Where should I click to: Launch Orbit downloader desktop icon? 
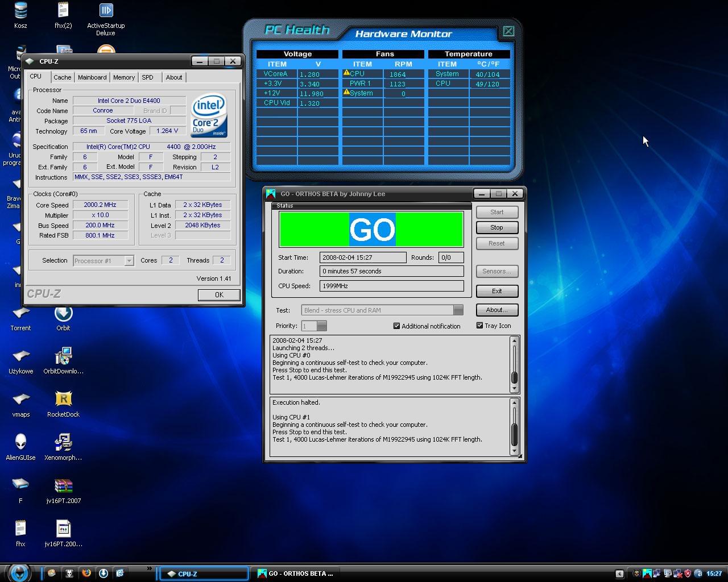click(x=63, y=317)
